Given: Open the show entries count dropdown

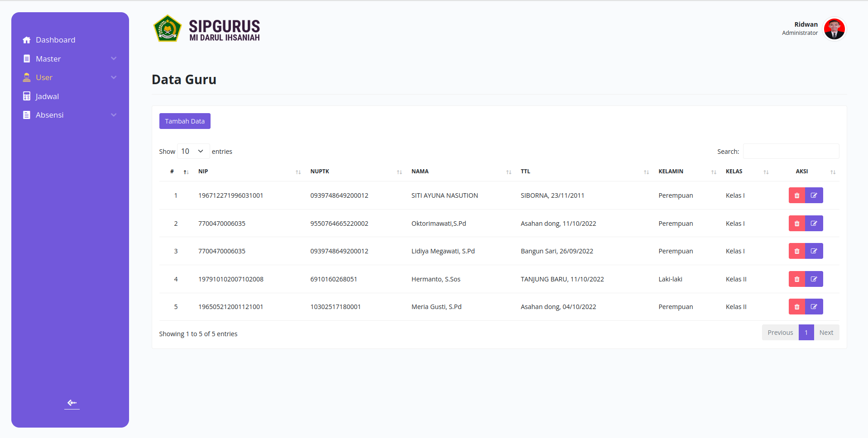Looking at the screenshot, I should [x=193, y=151].
